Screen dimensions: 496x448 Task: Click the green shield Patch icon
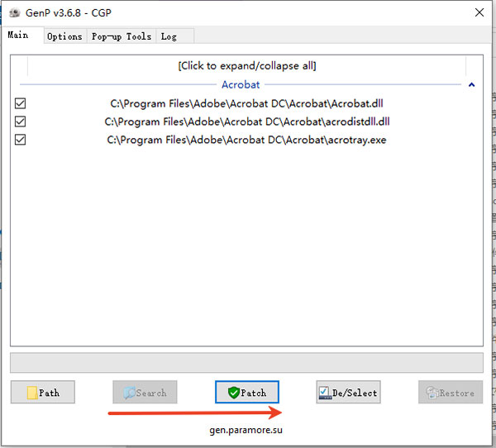point(233,393)
